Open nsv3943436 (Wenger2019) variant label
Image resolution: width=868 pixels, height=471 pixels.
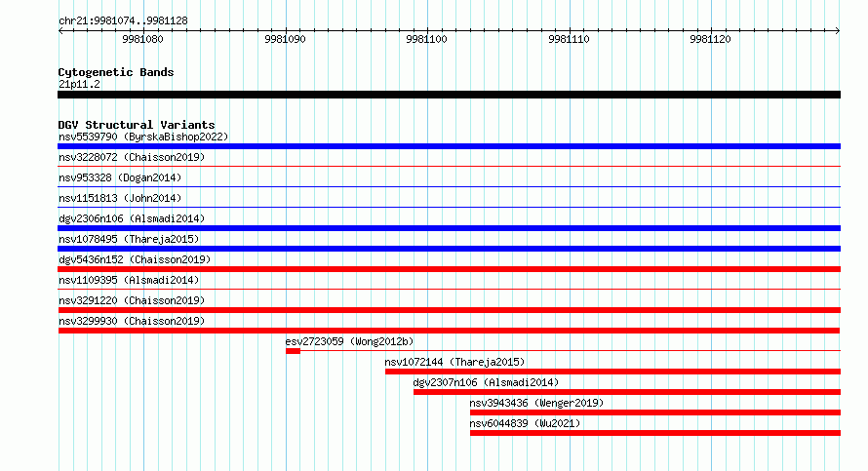tap(537, 403)
